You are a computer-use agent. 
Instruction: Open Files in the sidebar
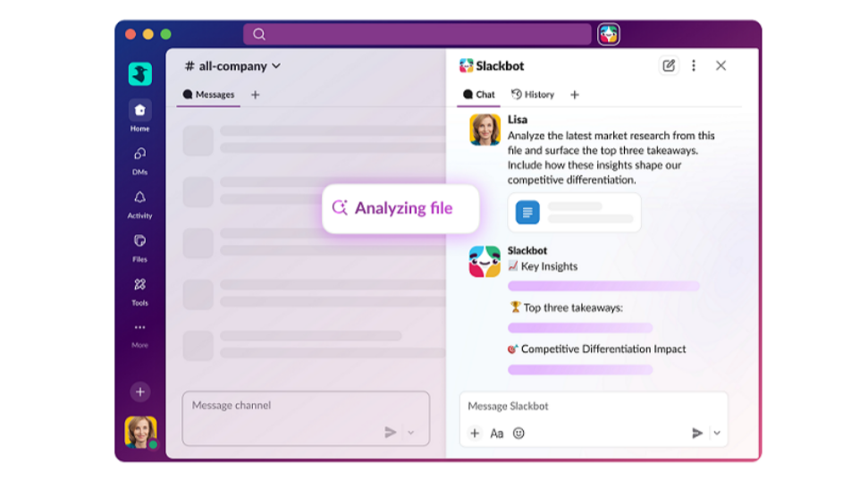(x=139, y=241)
